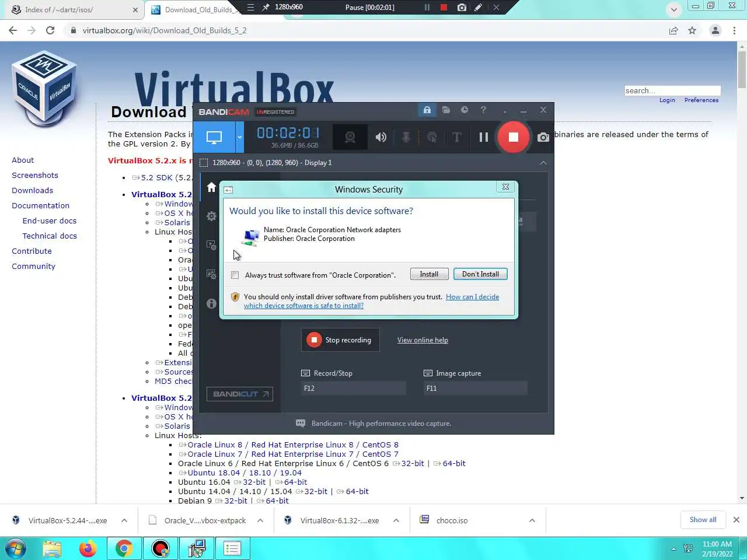Show hidden system tray icons arrow
The height and width of the screenshot is (560, 747).
click(x=673, y=549)
